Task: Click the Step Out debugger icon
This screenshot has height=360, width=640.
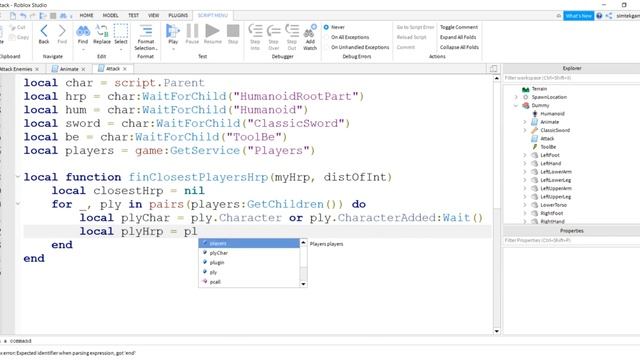Action: (x=292, y=31)
